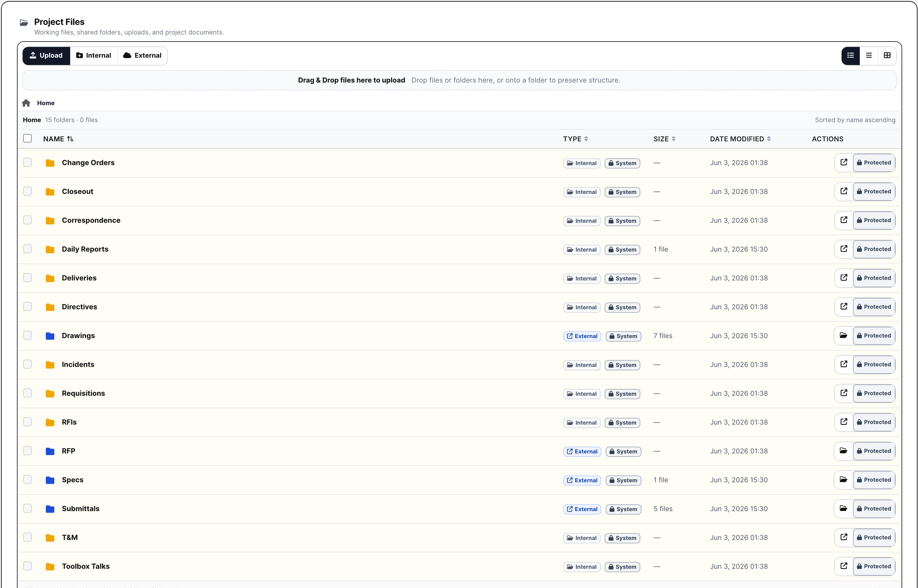
Task: Check the Daily Reports row checkbox
Action: click(x=27, y=249)
